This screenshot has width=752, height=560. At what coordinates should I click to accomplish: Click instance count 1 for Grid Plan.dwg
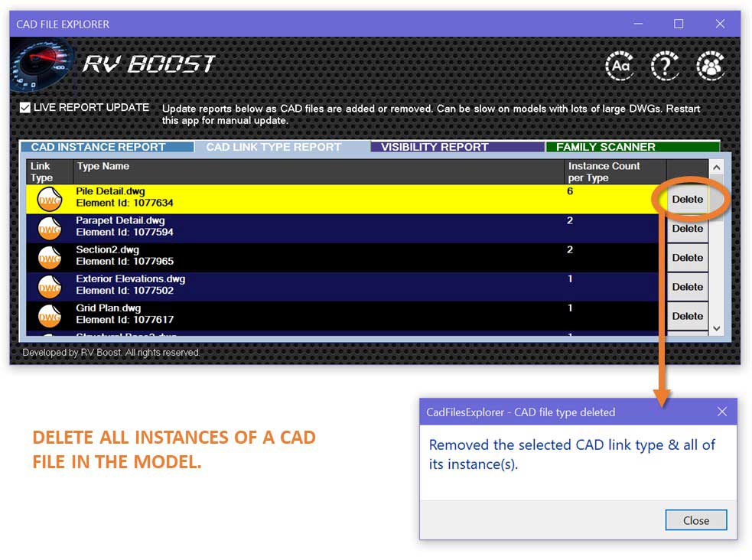click(570, 308)
